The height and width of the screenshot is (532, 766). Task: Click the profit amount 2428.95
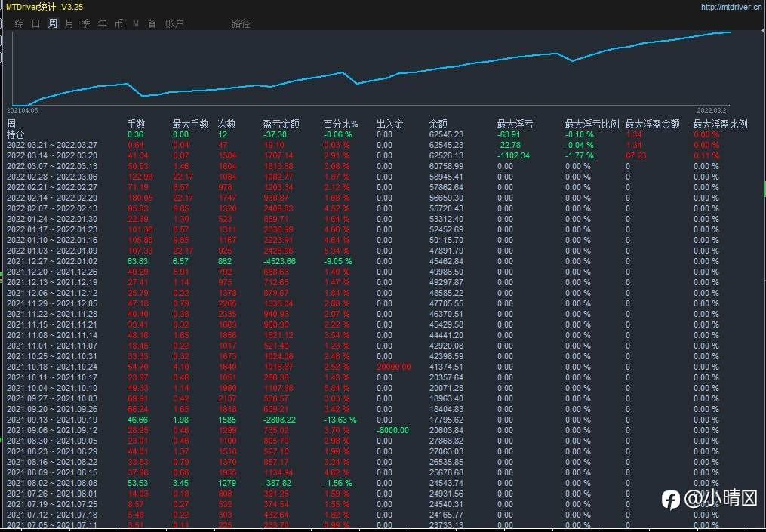(x=278, y=251)
